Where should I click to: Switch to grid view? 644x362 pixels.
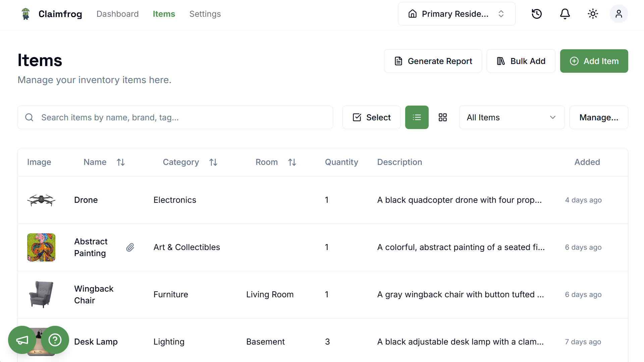(442, 117)
